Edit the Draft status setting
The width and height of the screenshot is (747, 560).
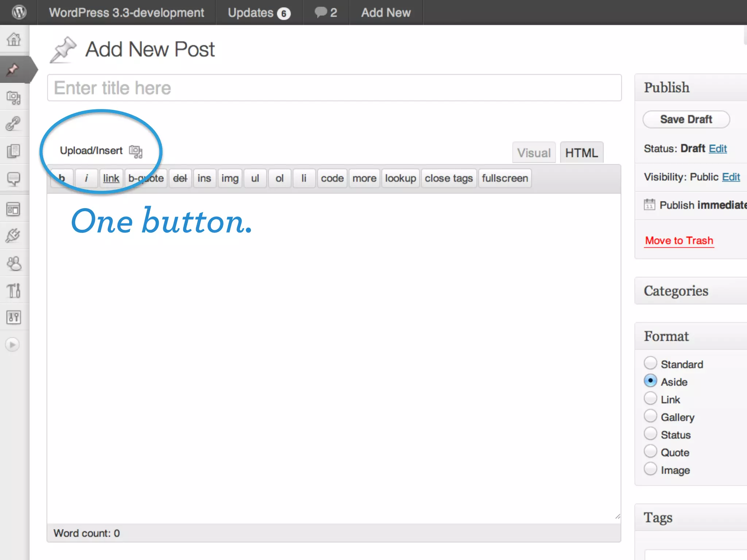[717, 149]
